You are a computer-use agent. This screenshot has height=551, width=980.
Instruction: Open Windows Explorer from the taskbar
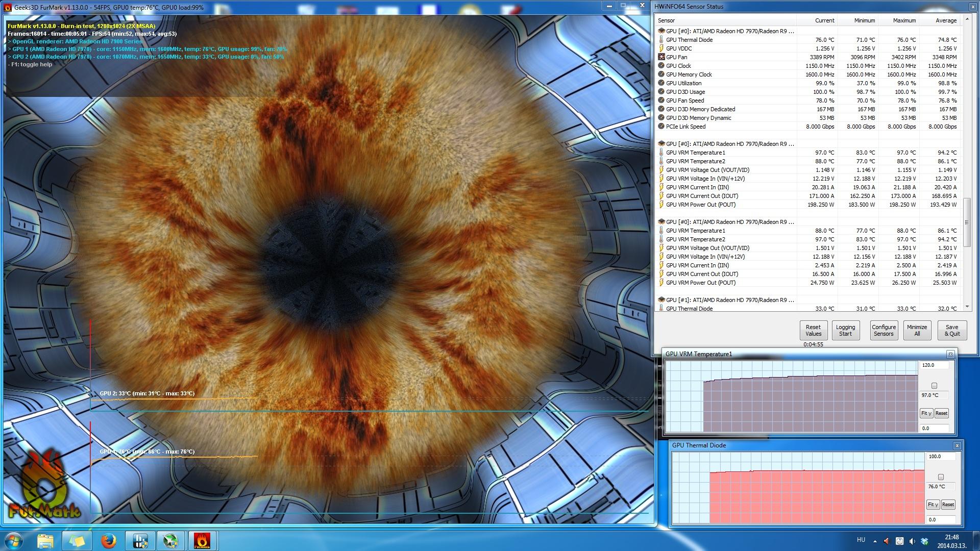coord(45,541)
